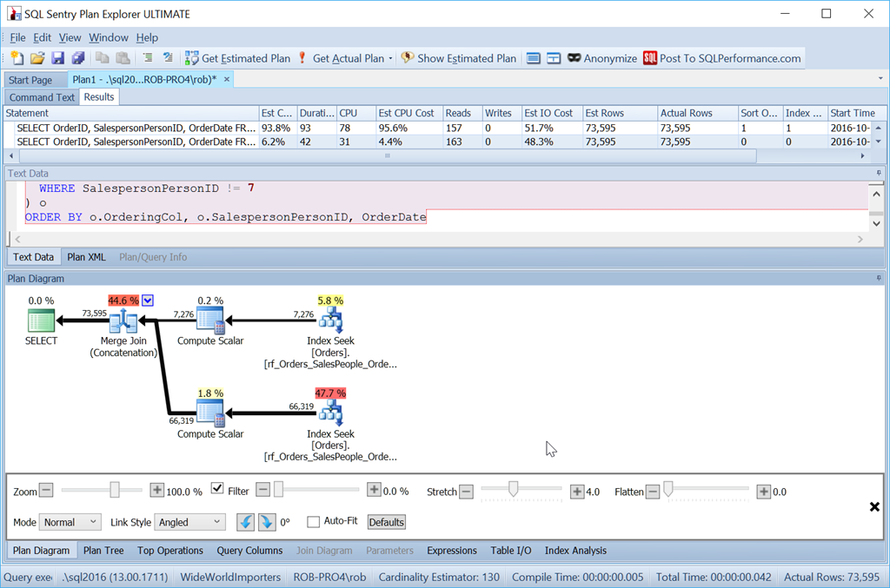
Task: Open the Window menu
Action: (108, 37)
